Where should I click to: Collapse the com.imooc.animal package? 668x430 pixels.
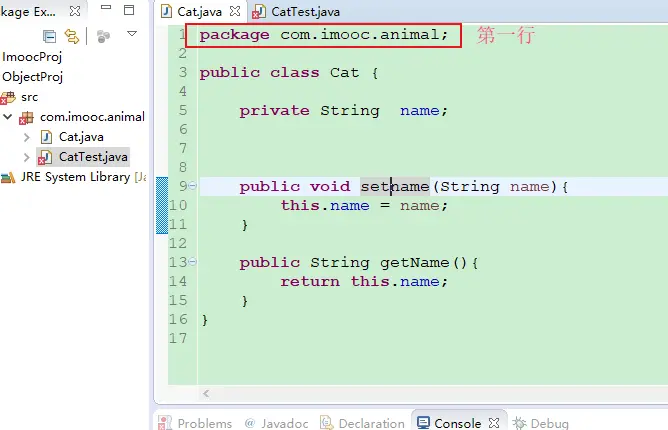point(7,116)
